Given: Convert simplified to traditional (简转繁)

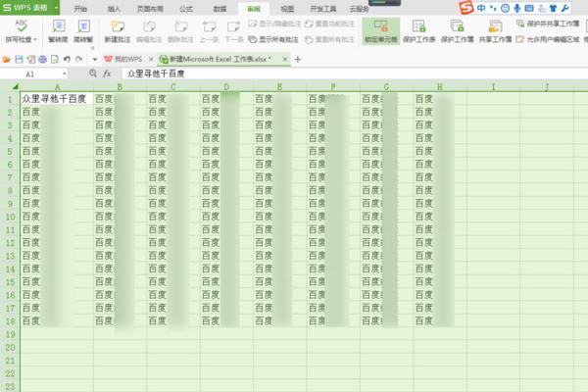Looking at the screenshot, I should (x=83, y=30).
